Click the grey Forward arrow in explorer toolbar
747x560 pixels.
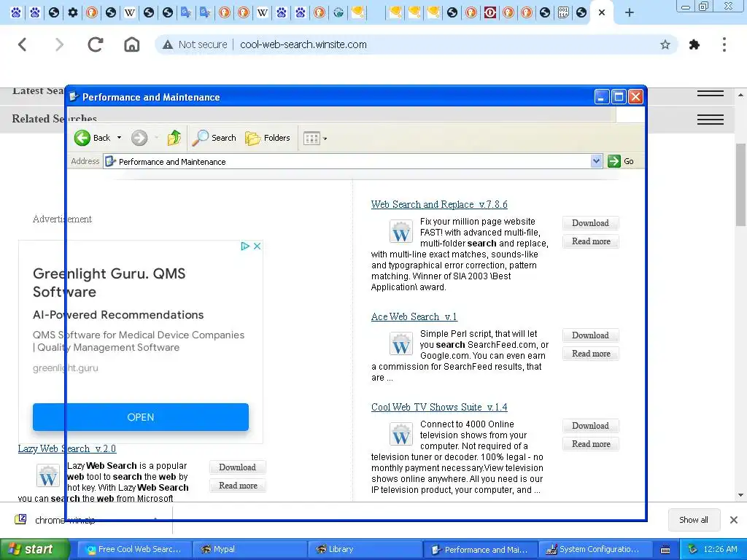139,138
